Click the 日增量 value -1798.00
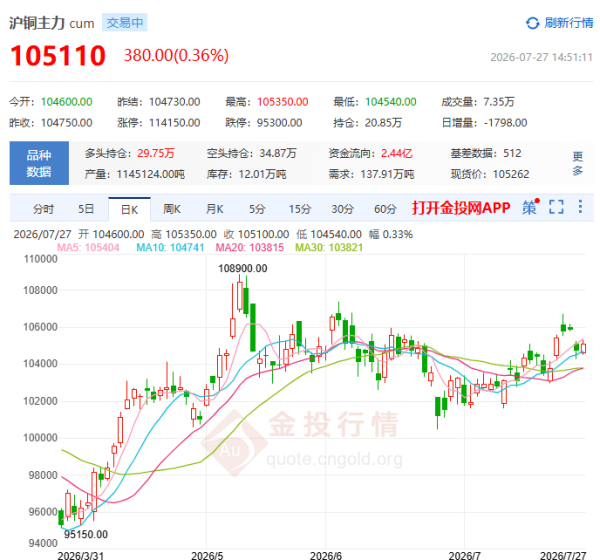 (505, 123)
